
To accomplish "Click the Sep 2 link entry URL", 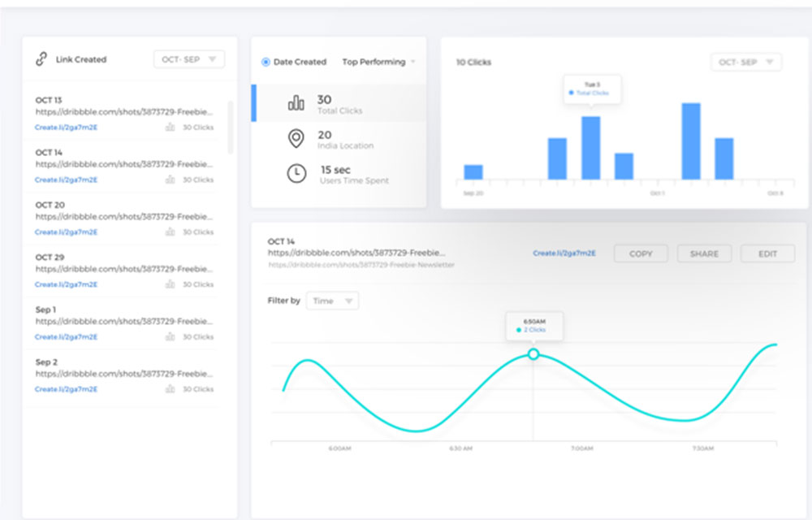I will 124,374.
